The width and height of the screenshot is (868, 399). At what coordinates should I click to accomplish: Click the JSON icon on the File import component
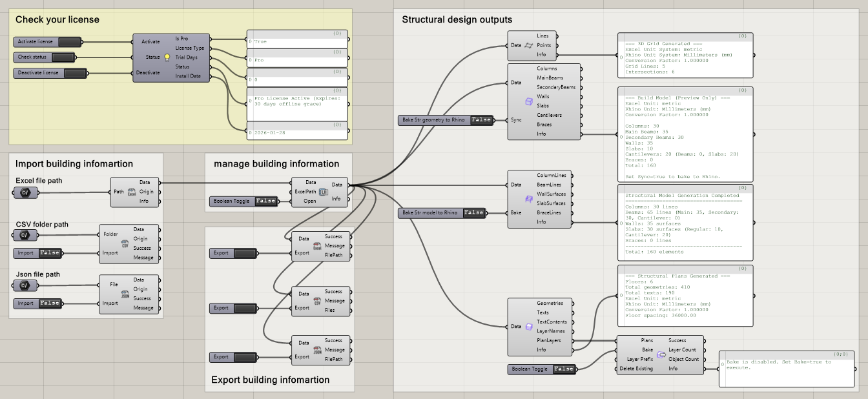coord(125,294)
